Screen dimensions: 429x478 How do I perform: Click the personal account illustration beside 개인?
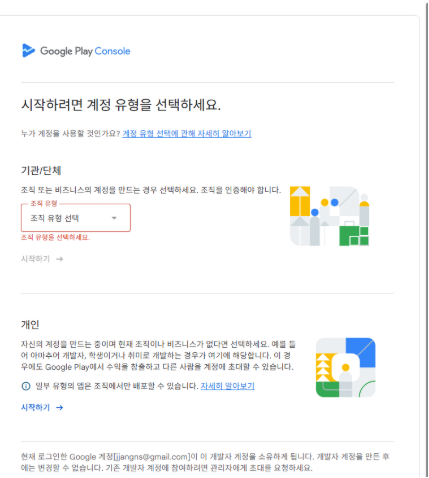point(346,367)
